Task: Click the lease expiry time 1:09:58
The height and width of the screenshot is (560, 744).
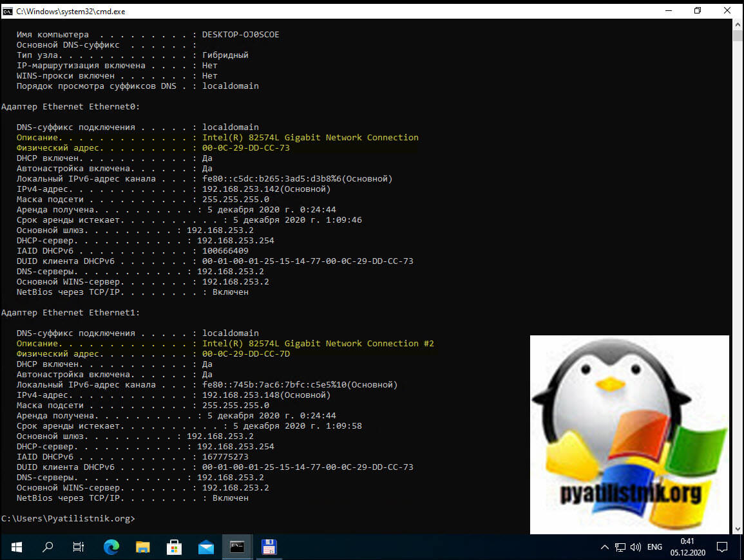Action: (344, 426)
